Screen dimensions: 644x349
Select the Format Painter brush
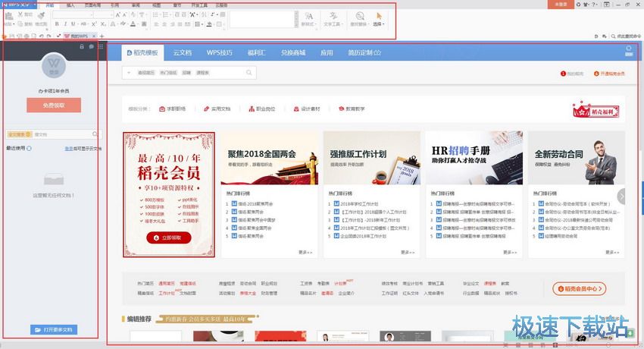pos(41,16)
